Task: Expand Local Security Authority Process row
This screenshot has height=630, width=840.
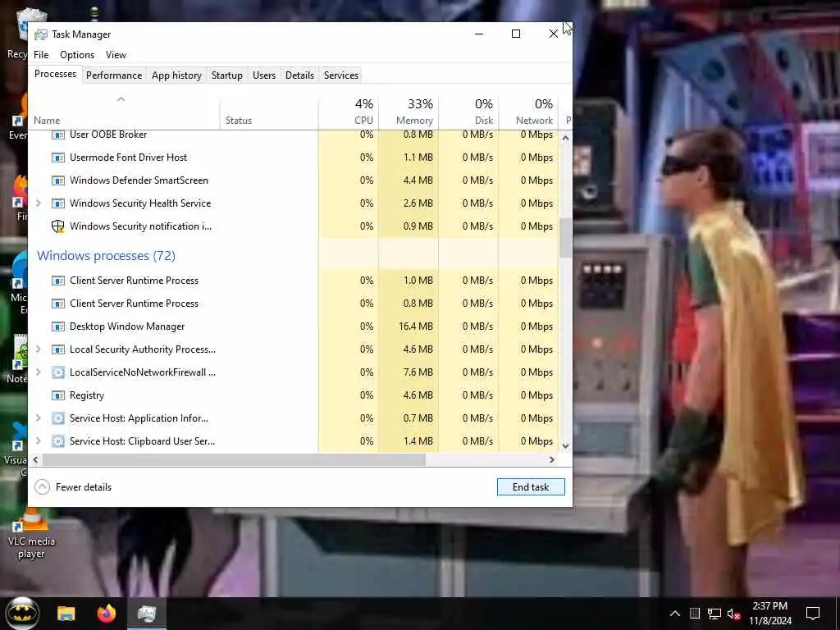Action: point(39,349)
